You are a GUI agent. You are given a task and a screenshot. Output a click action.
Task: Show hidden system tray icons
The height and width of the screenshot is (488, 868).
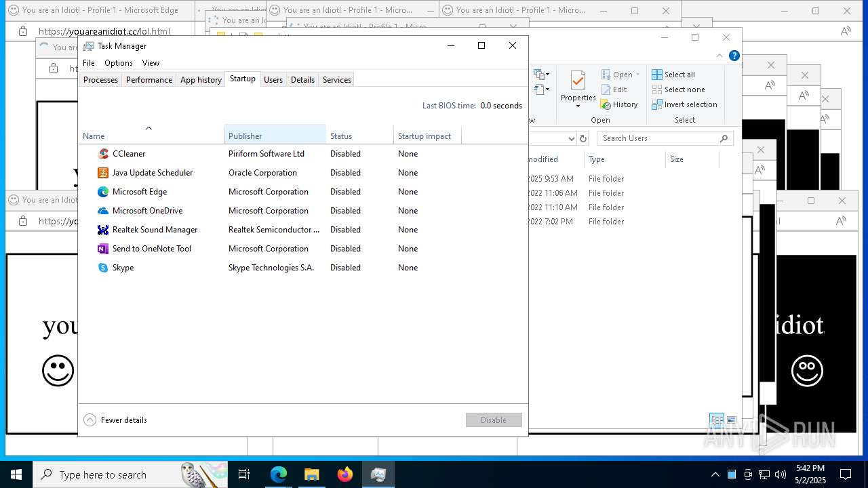(715, 474)
